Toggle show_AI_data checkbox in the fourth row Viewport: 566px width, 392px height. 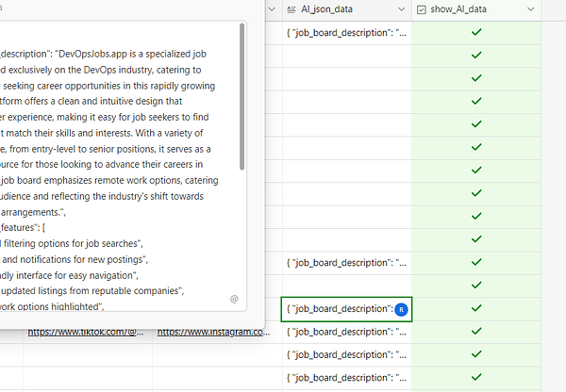476,102
